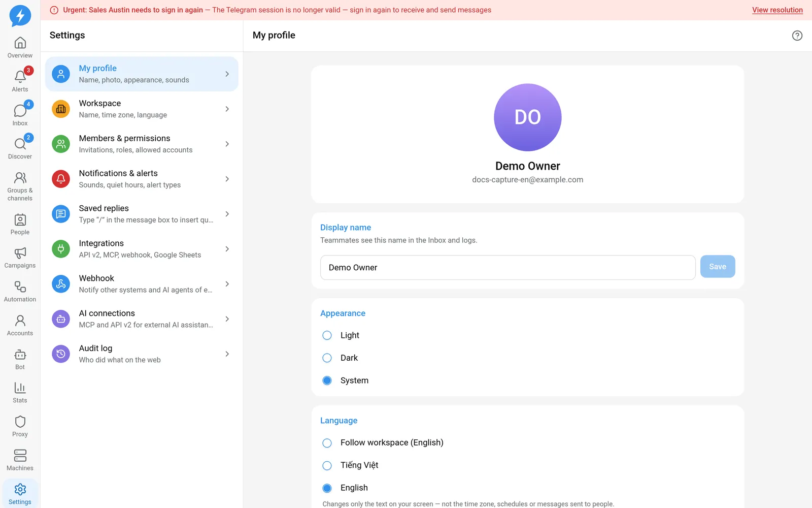Image resolution: width=812 pixels, height=508 pixels.
Task: Choose Tiếng Việt language option
Action: click(x=327, y=465)
